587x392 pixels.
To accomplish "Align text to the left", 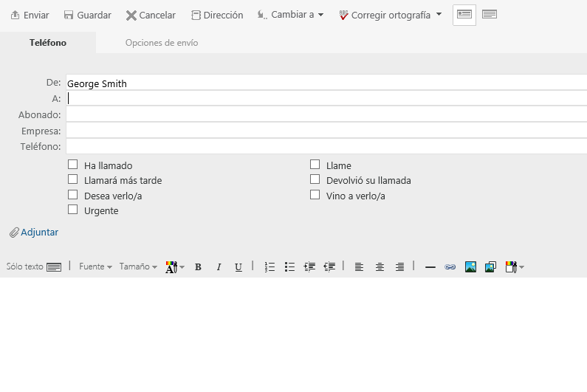I will (x=359, y=267).
